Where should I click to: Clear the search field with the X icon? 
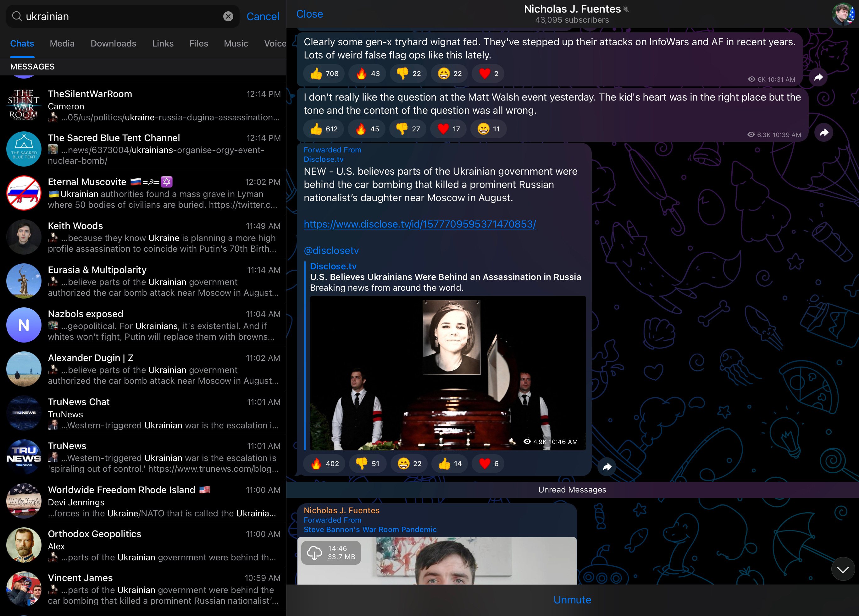coord(228,16)
